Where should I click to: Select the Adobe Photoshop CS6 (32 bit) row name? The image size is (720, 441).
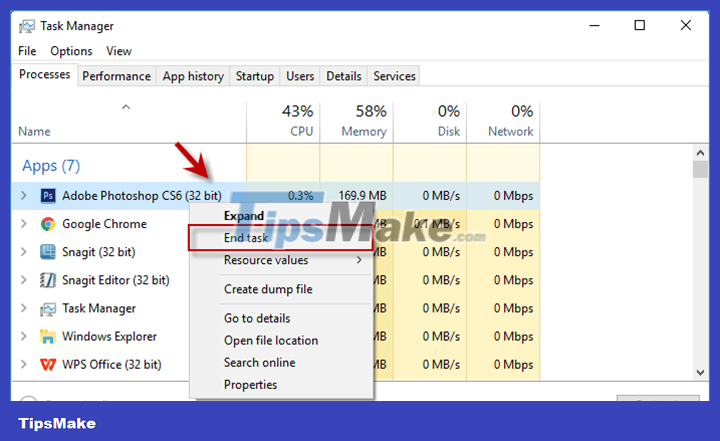click(x=142, y=196)
